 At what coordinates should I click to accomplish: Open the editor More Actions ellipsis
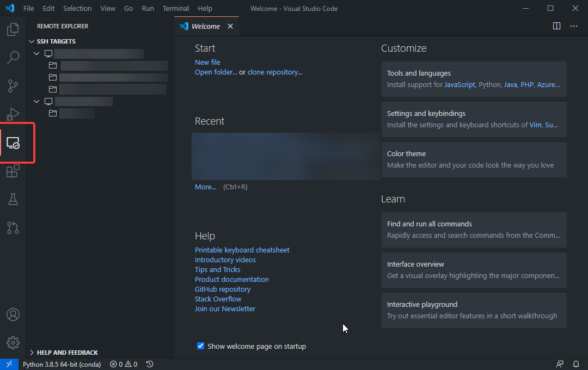coord(574,26)
